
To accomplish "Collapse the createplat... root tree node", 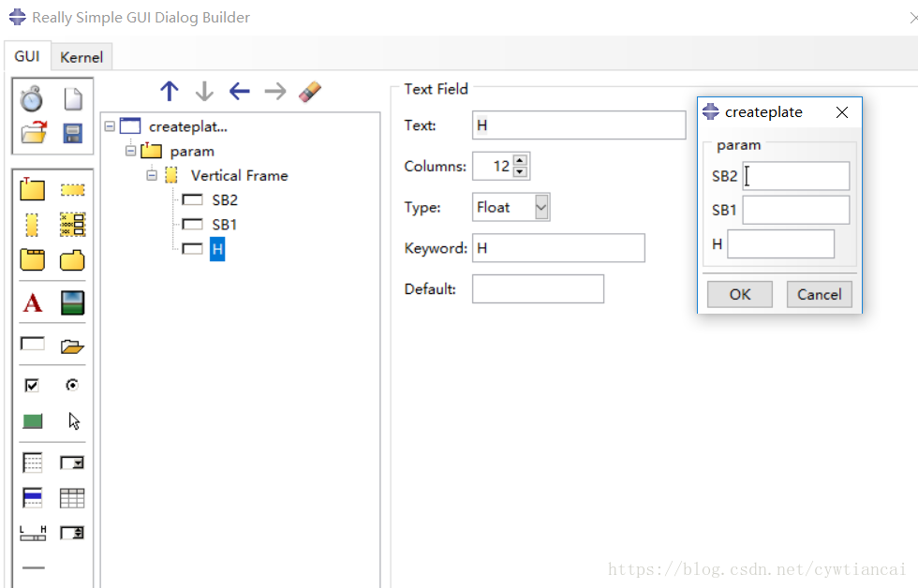I will tap(110, 126).
